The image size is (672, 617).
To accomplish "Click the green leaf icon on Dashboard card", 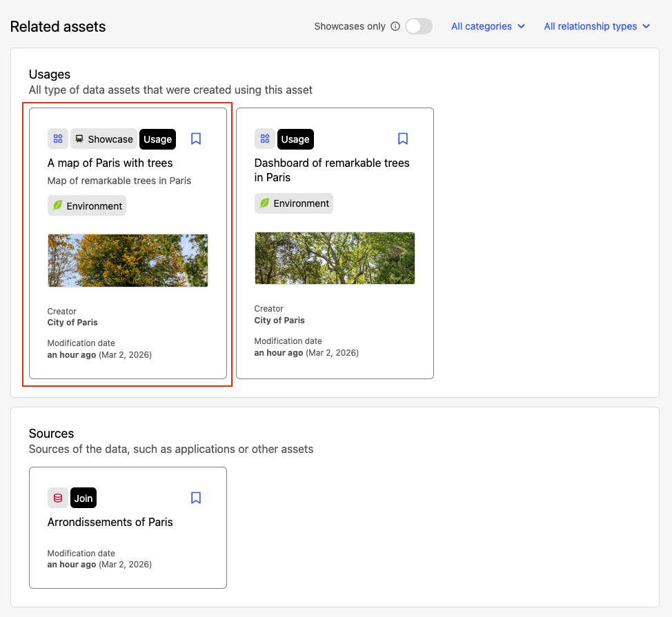I will pyautogui.click(x=264, y=203).
